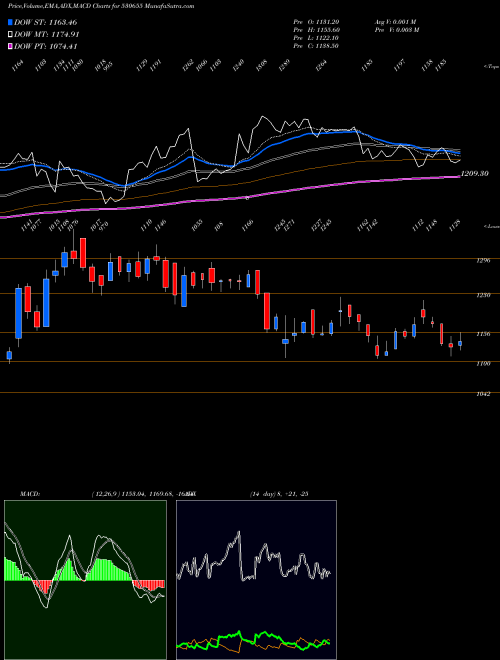
Task: Click the 'DOW MT: 1174.91' legend text
Action: coord(46,35)
